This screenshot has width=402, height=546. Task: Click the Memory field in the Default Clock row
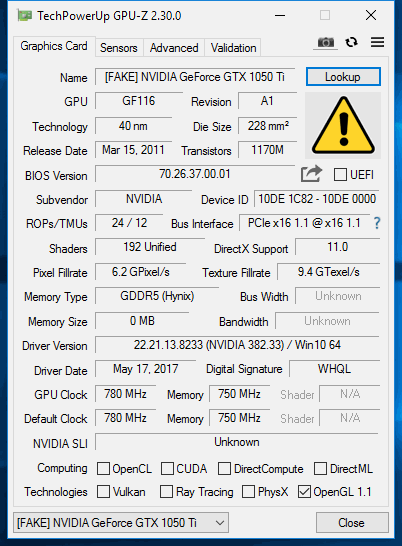click(239, 418)
